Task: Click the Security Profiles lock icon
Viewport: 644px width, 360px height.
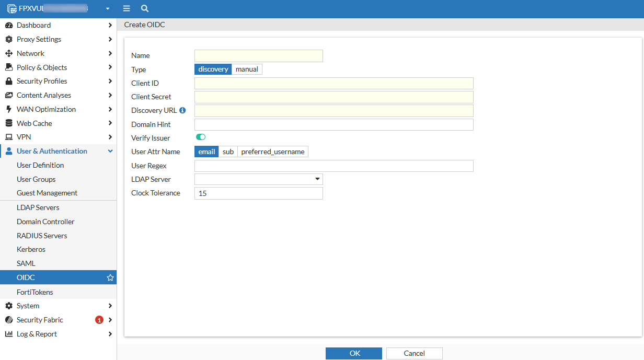Action: click(x=9, y=81)
